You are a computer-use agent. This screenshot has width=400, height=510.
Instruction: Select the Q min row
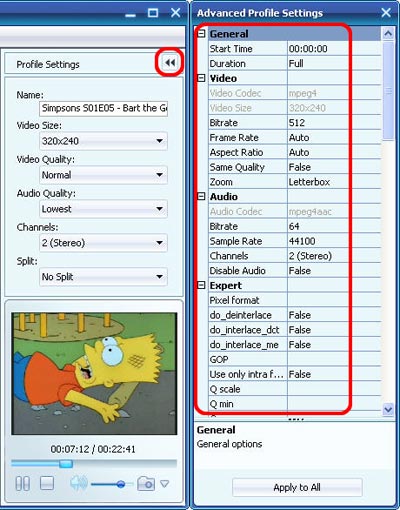(294, 404)
